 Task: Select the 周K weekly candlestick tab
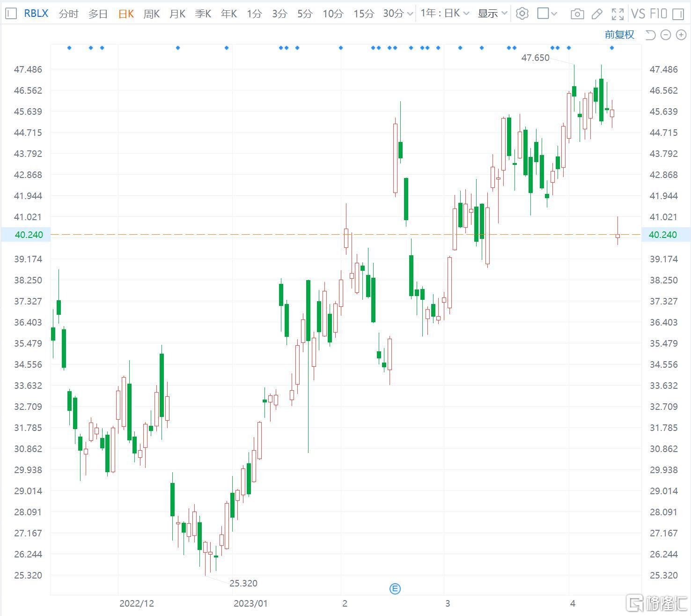[x=152, y=14]
